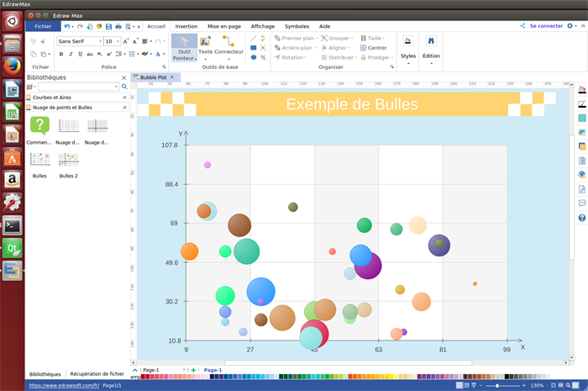This screenshot has width=588, height=391.
Task: Toggle italic text formatting
Action: [71, 54]
